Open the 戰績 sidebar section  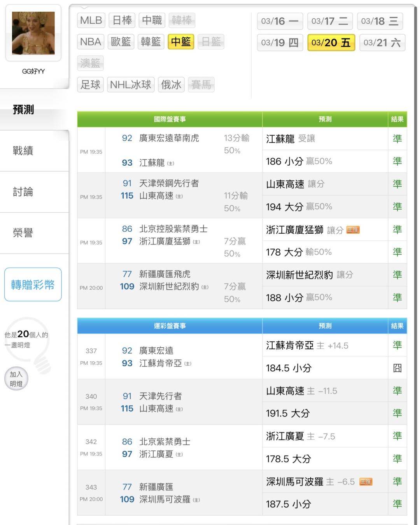point(23,150)
